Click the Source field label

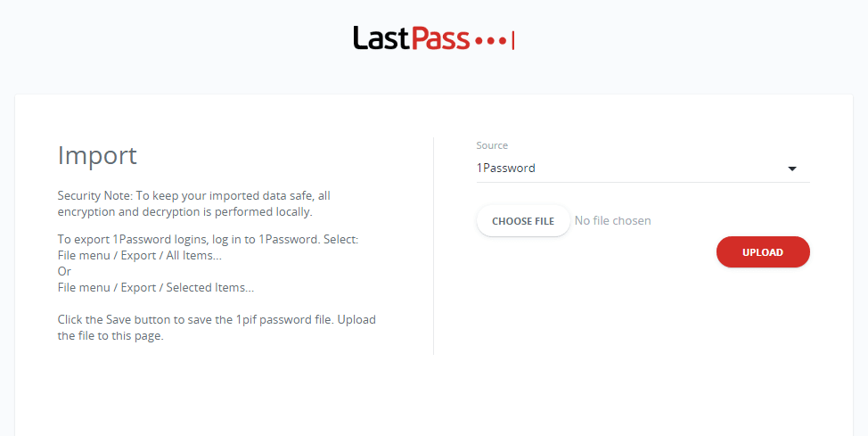[x=492, y=145]
